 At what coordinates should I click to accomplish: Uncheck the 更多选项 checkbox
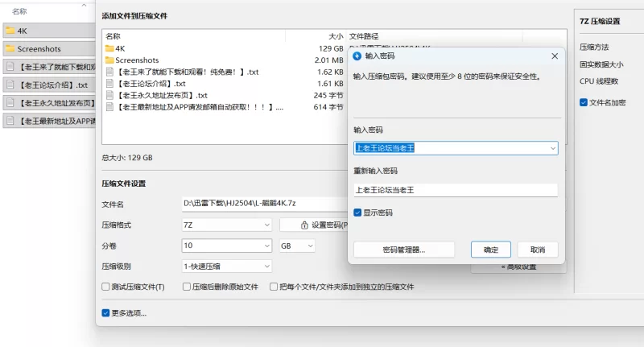[x=105, y=313]
